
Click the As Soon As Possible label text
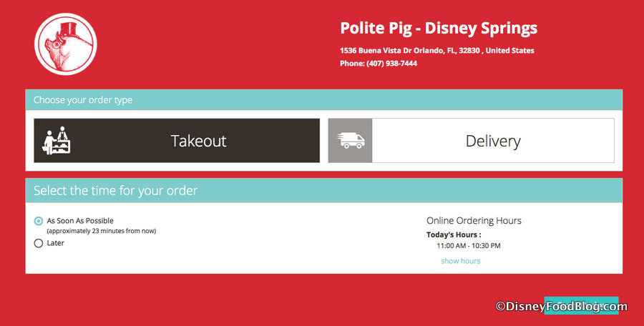point(80,221)
